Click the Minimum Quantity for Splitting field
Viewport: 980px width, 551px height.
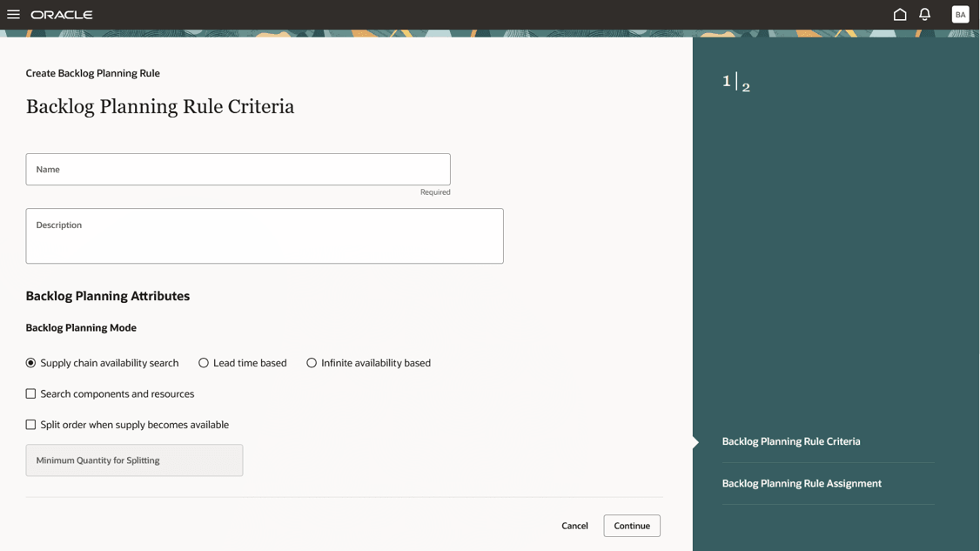pyautogui.click(x=134, y=460)
